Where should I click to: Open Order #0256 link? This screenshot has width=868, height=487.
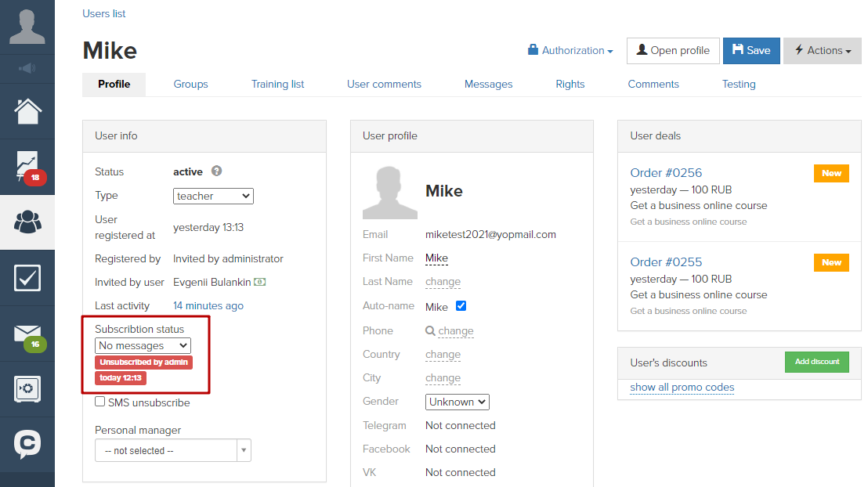tap(666, 173)
